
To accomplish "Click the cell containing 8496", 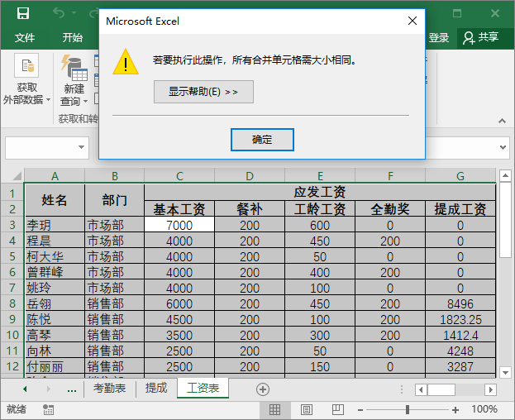I will coord(460,303).
